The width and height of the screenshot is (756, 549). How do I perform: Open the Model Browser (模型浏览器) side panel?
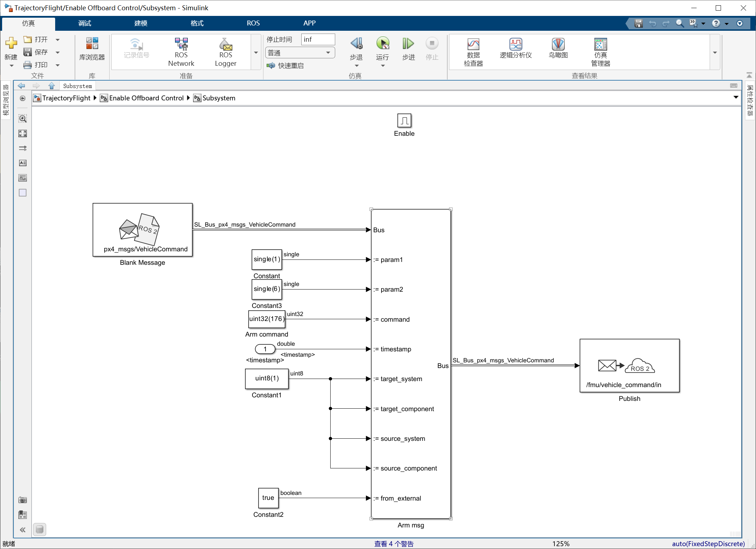6,100
